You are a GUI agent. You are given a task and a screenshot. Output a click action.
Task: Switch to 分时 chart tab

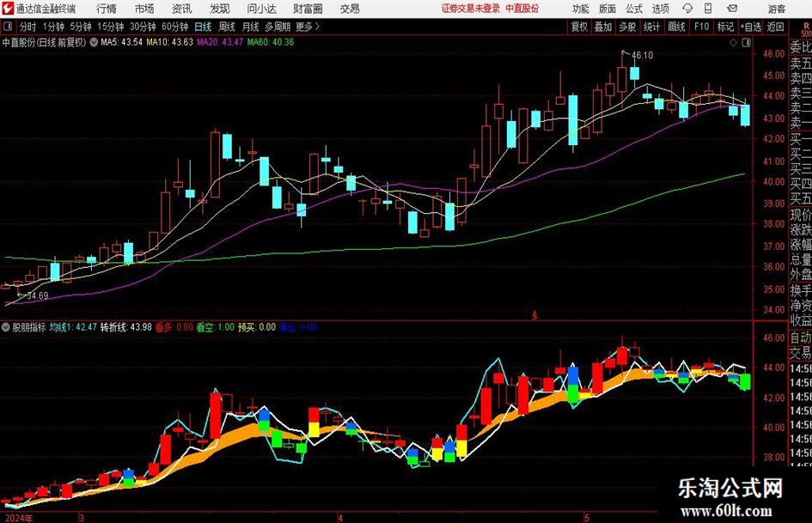point(28,27)
